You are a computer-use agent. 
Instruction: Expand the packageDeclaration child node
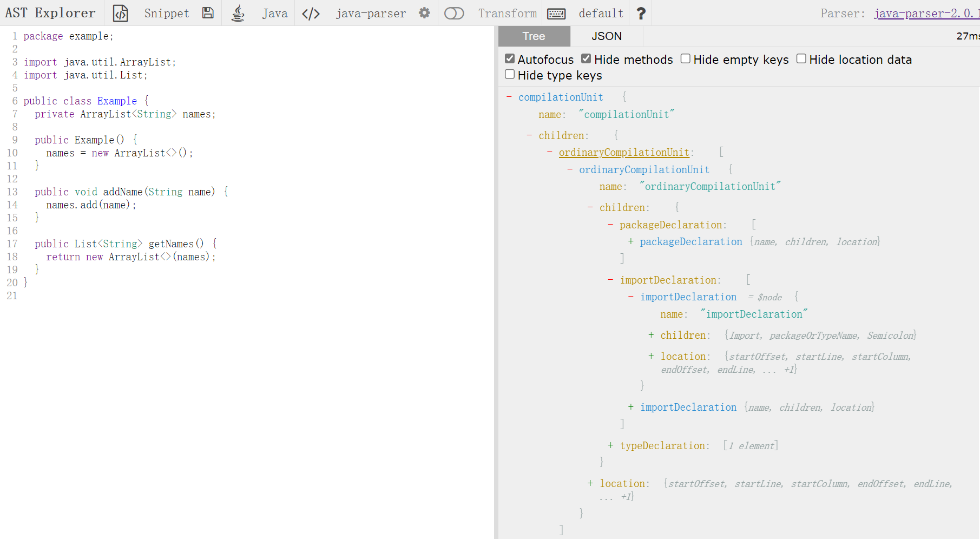[631, 241]
